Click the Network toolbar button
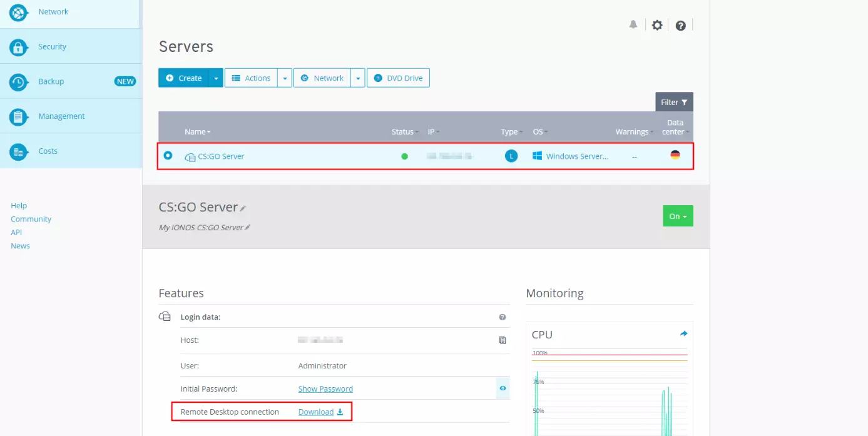This screenshot has width=868, height=436. pos(322,78)
